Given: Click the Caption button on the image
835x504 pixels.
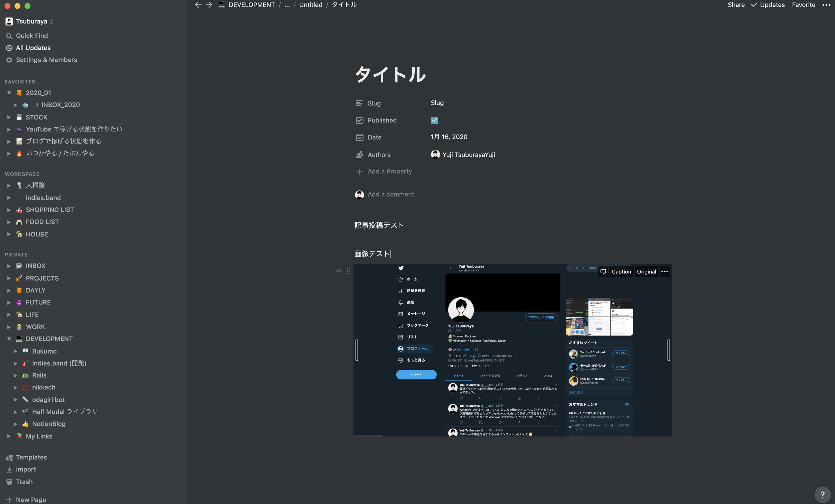Looking at the screenshot, I should tap(621, 271).
